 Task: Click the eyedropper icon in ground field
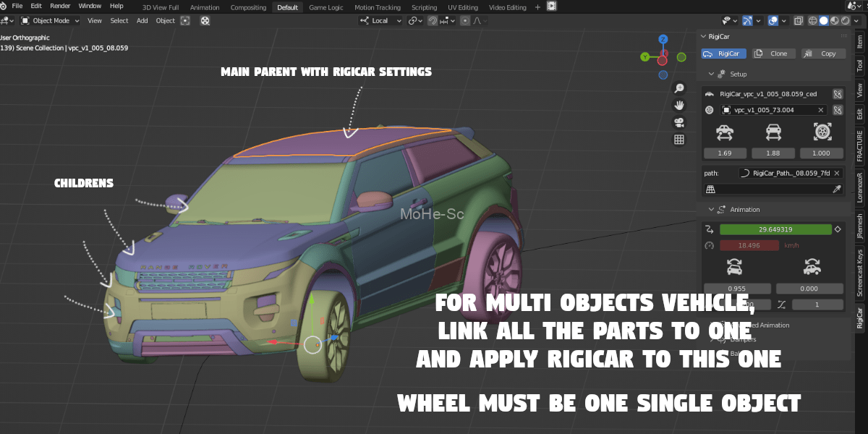(x=837, y=189)
